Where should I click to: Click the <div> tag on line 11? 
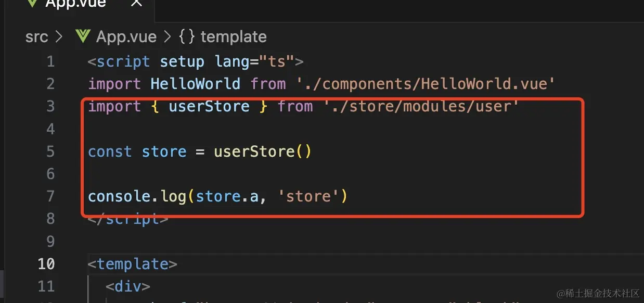[x=128, y=286]
